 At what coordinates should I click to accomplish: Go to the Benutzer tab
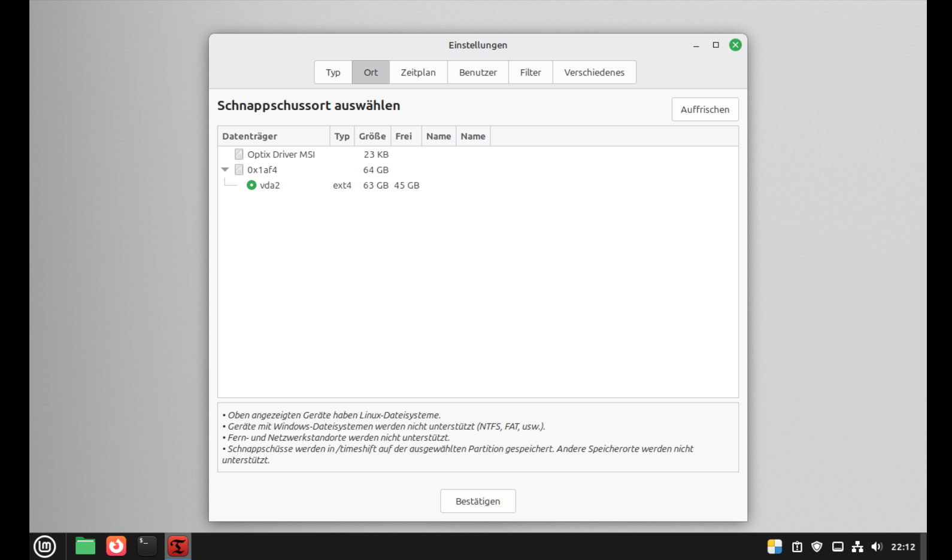(478, 72)
